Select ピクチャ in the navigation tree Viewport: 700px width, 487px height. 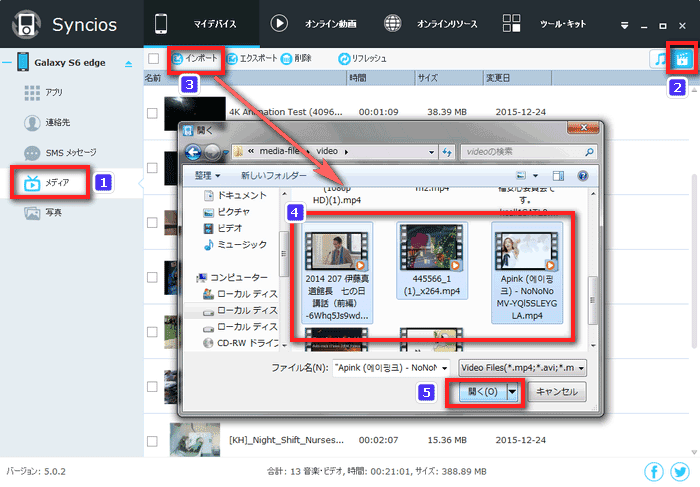coord(226,212)
